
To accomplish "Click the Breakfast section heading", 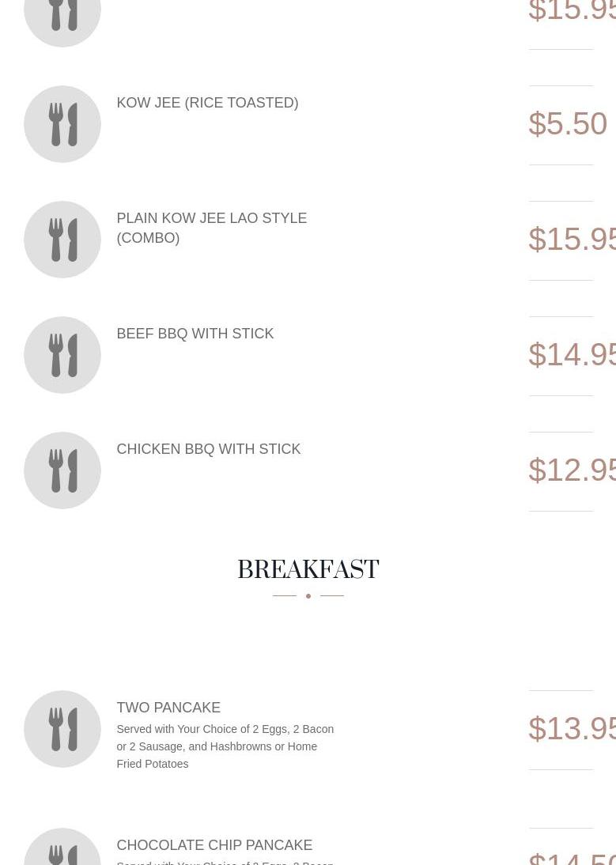I will [308, 570].
